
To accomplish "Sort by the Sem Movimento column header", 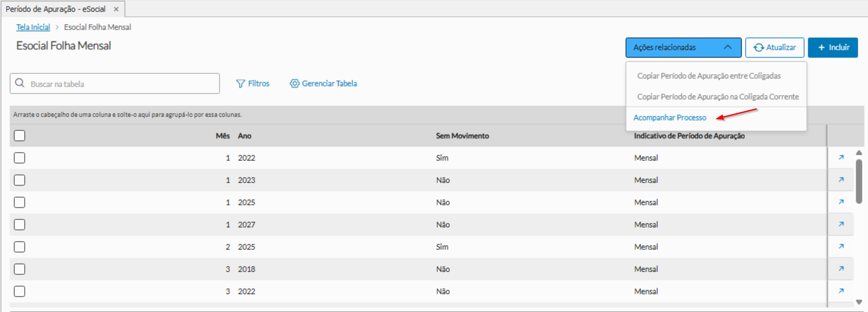I will [x=462, y=136].
